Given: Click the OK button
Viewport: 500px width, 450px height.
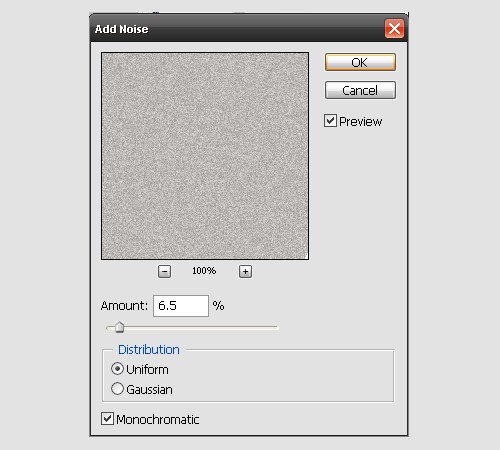Looking at the screenshot, I should 360,62.
